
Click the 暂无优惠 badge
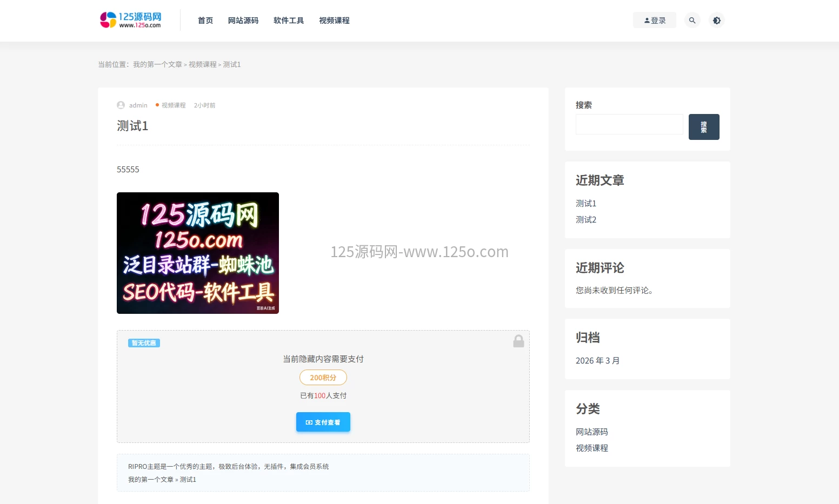click(x=144, y=343)
